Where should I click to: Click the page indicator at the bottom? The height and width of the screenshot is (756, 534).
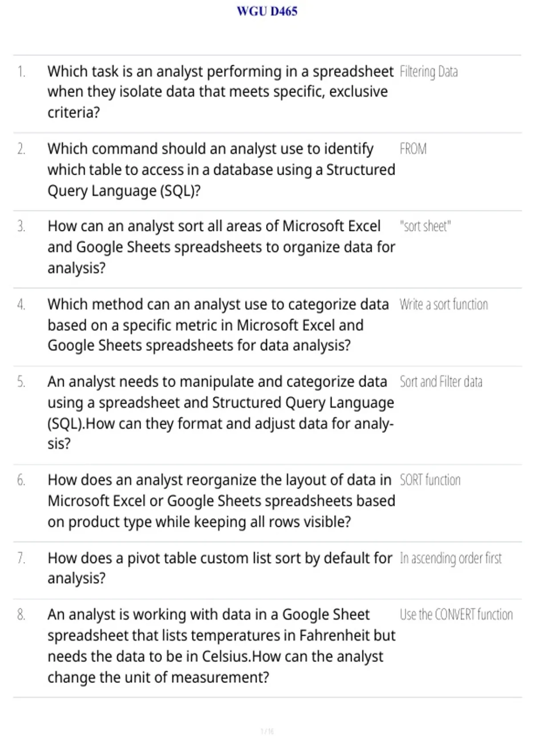[x=267, y=731]
